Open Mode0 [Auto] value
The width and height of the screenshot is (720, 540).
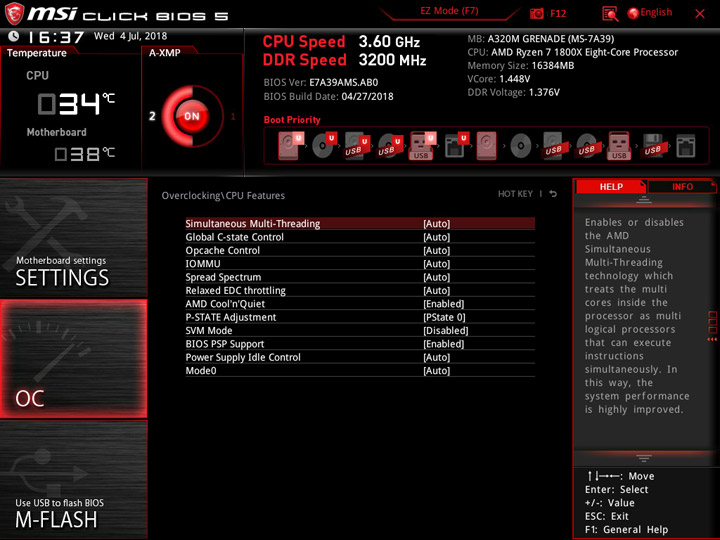(437, 370)
